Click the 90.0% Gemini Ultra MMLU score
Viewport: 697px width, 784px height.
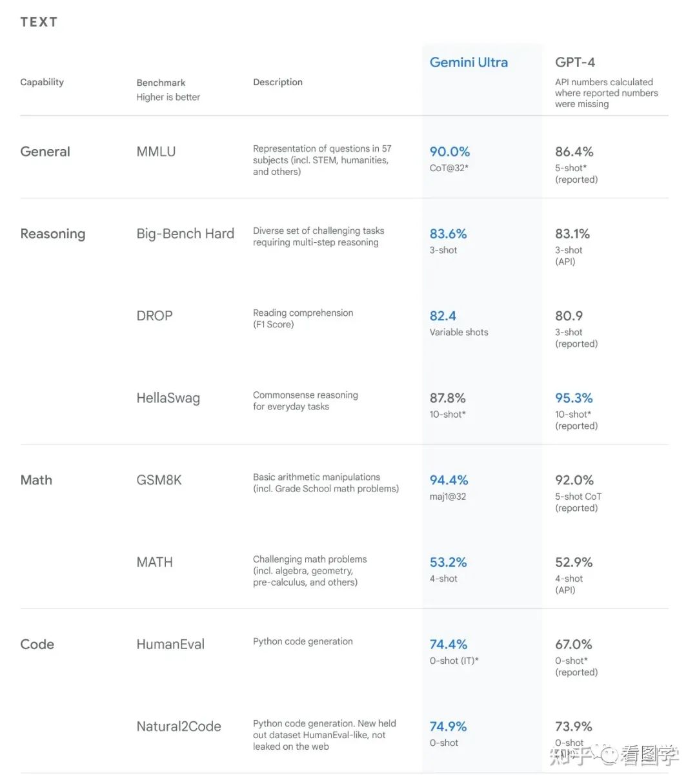pos(450,152)
